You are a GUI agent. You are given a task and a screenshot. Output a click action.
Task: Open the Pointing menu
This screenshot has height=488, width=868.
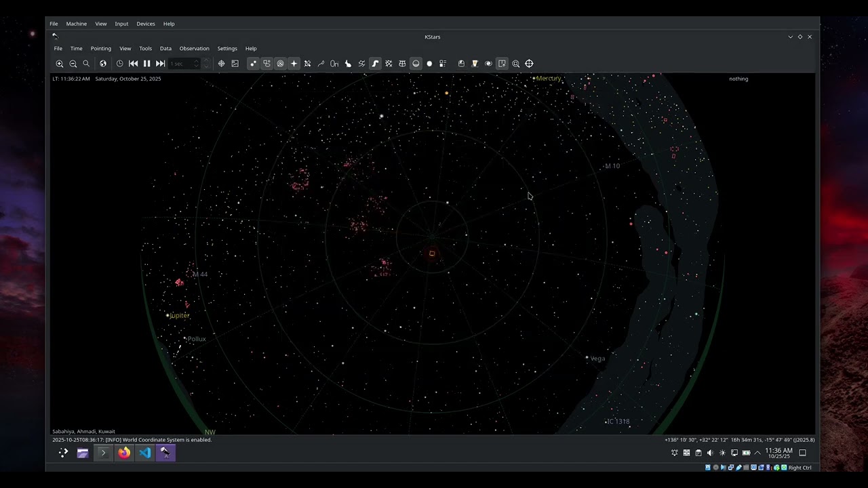point(101,49)
